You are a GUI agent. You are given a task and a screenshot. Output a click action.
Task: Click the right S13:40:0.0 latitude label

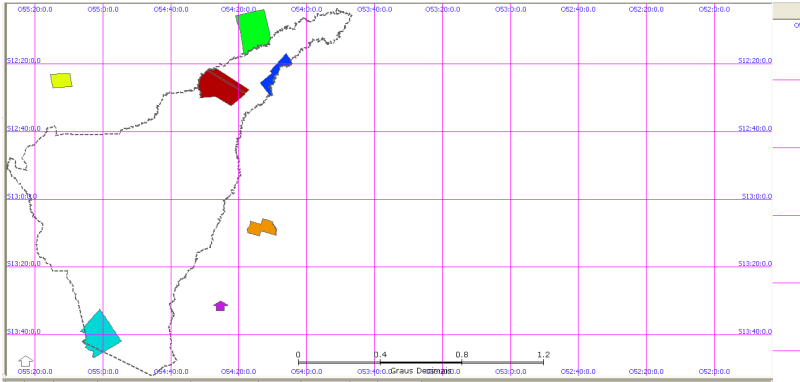click(x=755, y=332)
